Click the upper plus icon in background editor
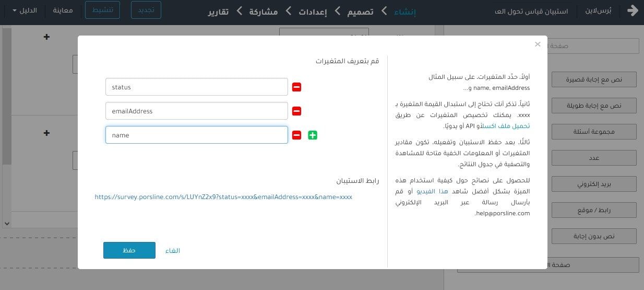This screenshot has width=644, height=290. pos(46,37)
